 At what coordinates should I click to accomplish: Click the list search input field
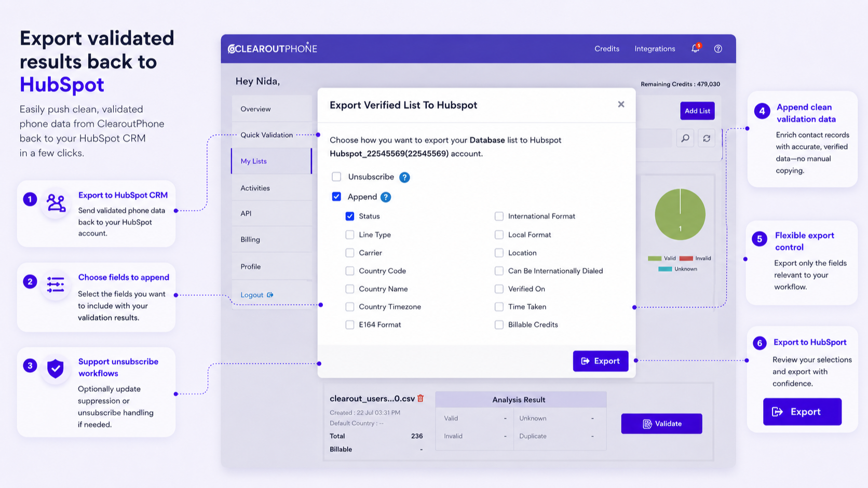(x=654, y=138)
